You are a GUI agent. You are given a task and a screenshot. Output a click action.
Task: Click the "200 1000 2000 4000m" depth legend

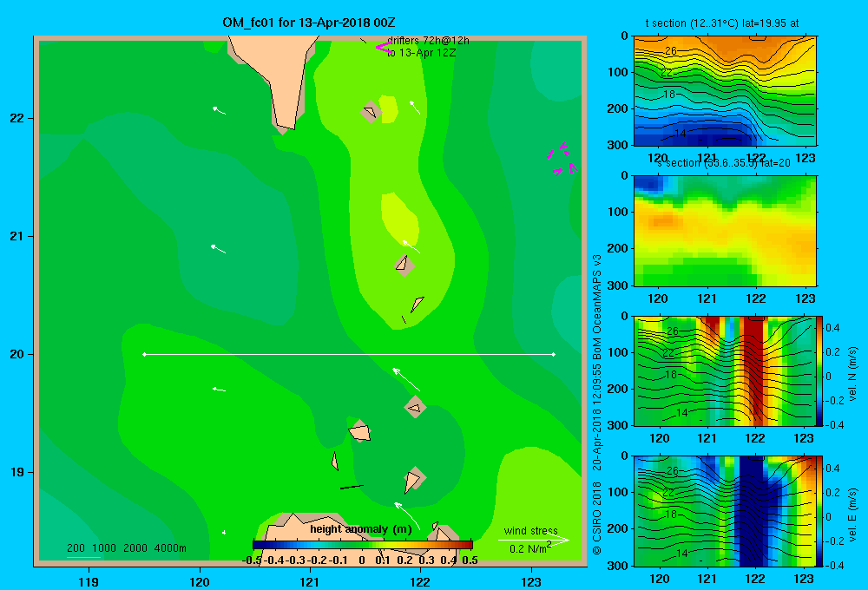[126, 548]
